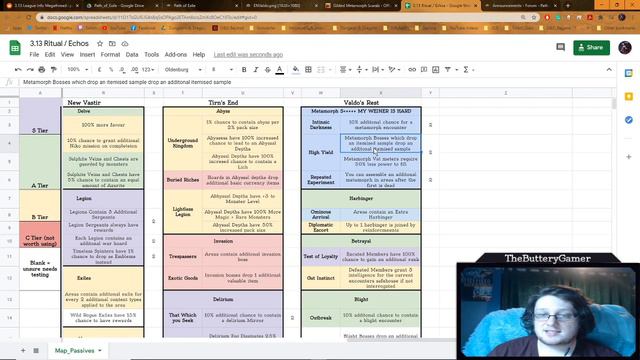Open the font family dropdown
The image size is (640, 360).
183,70
